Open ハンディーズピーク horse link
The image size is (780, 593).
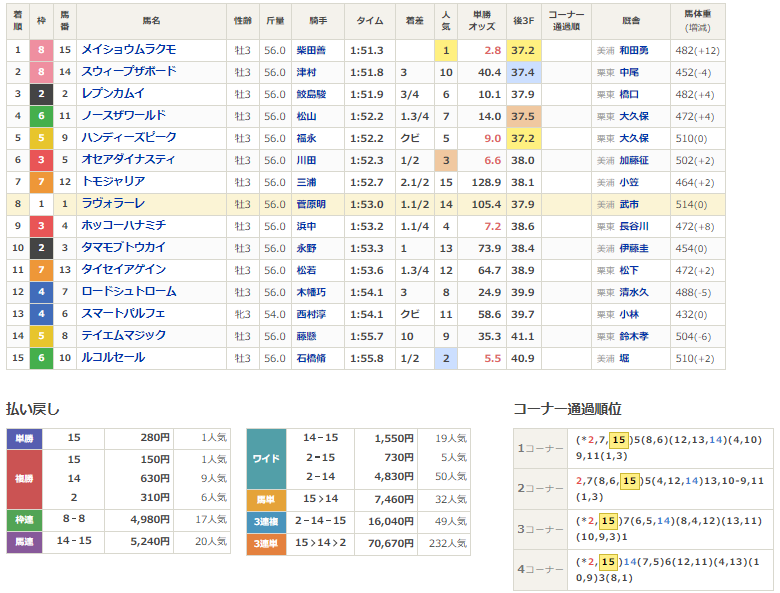coord(129,137)
